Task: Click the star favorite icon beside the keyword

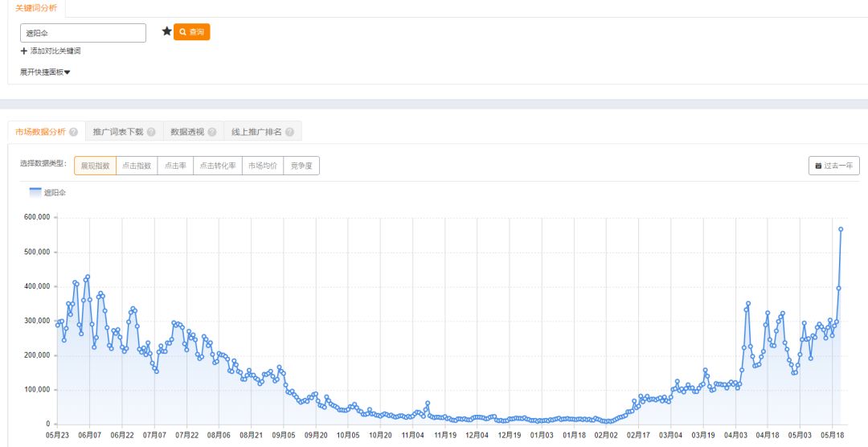Action: [x=166, y=31]
